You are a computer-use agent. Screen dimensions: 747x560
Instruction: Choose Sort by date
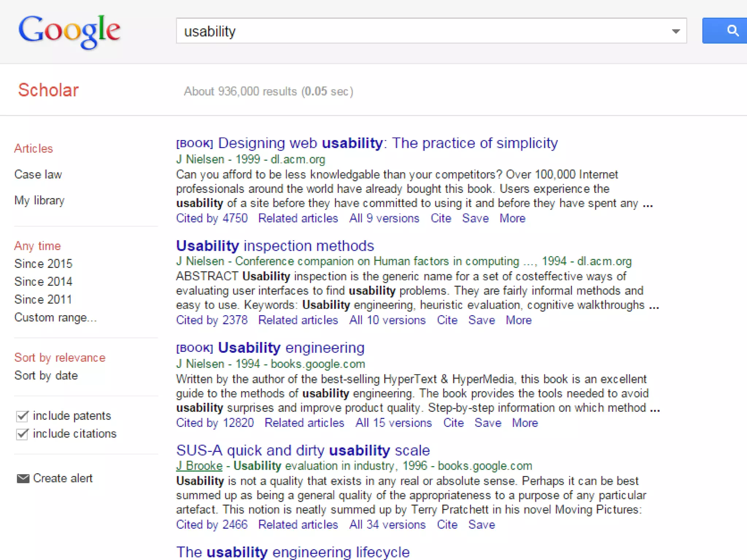46,376
